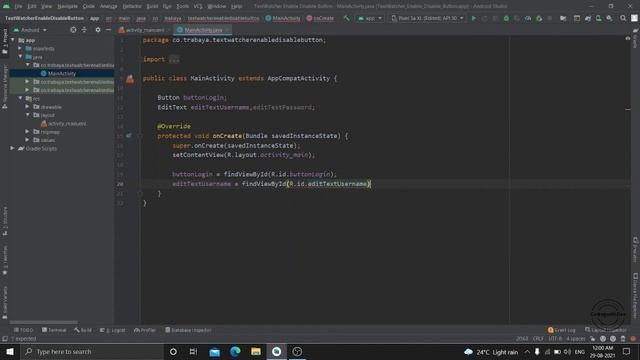Collapse the layout folder
This screenshot has width=640, height=360.
click(27, 115)
